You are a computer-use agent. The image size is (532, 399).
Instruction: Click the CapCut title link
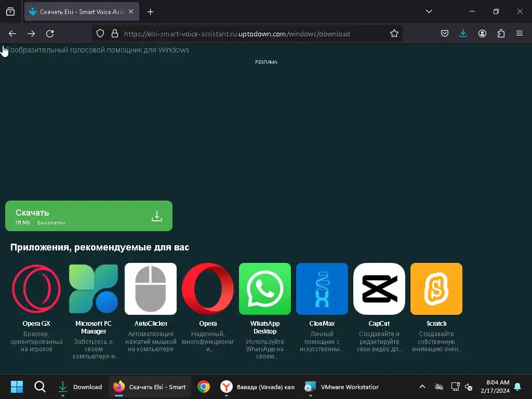379,323
